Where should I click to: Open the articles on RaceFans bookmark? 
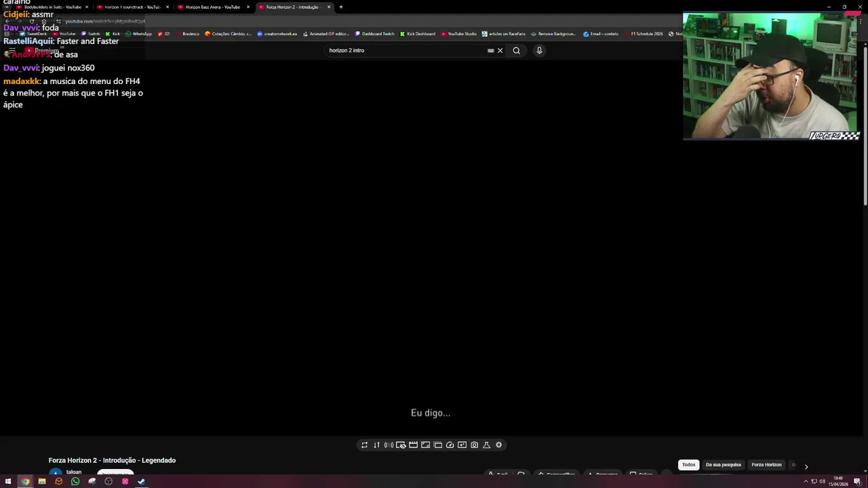[503, 34]
